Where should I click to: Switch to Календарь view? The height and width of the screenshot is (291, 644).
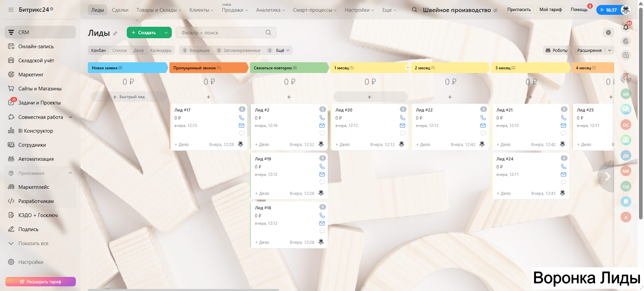(x=161, y=50)
